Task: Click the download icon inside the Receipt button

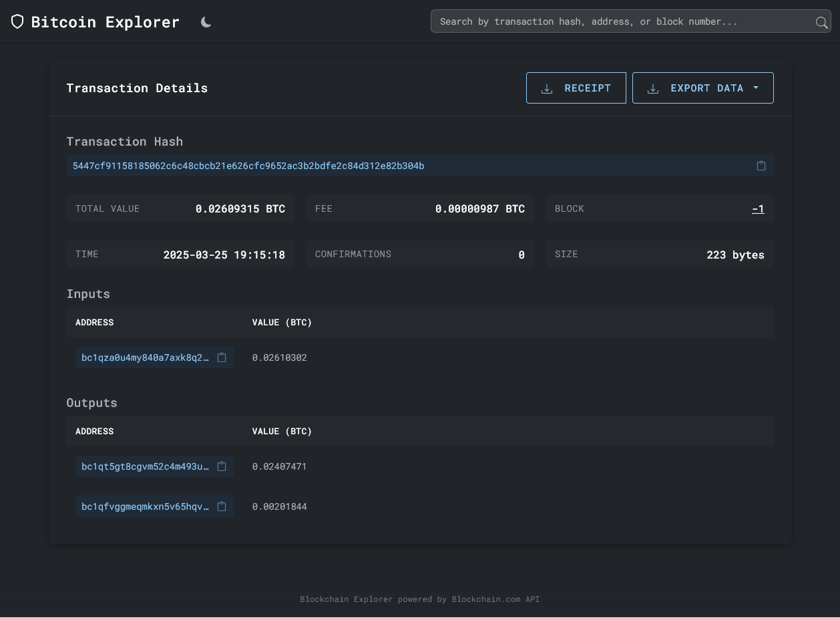Action: coord(547,88)
